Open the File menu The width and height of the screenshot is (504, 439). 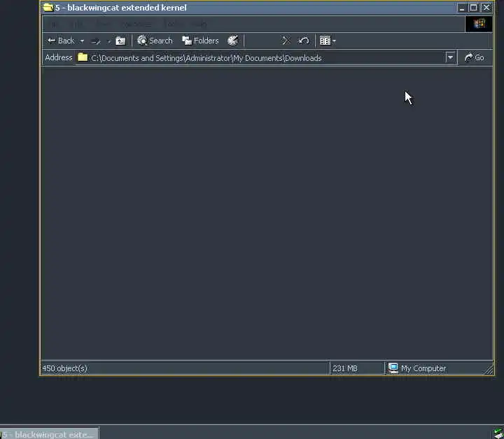pyautogui.click(x=53, y=24)
